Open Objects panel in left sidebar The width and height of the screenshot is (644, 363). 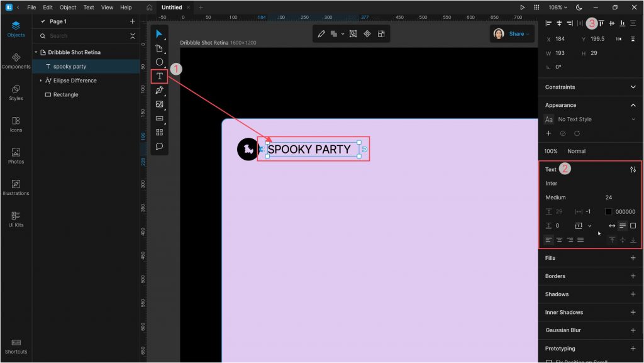coord(16,29)
